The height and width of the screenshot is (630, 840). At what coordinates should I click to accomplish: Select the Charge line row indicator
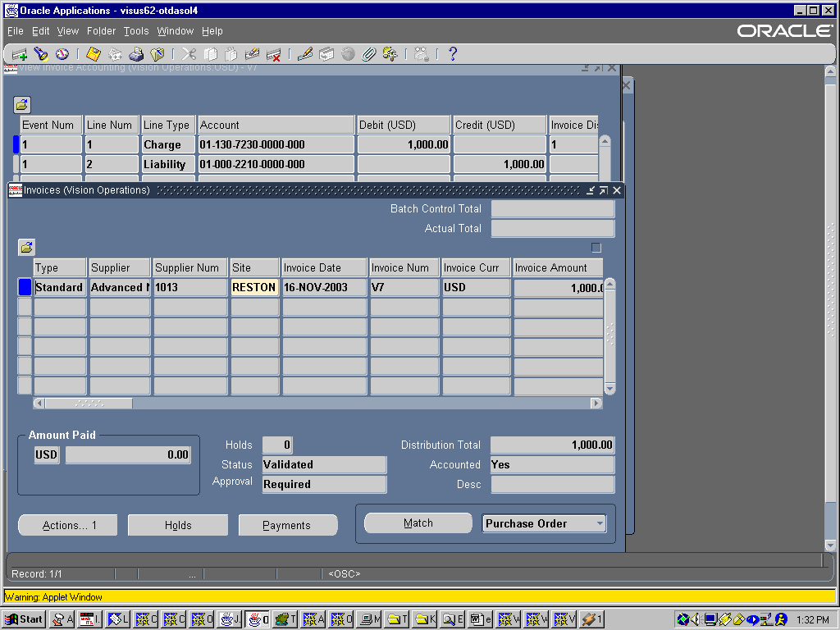pos(16,144)
